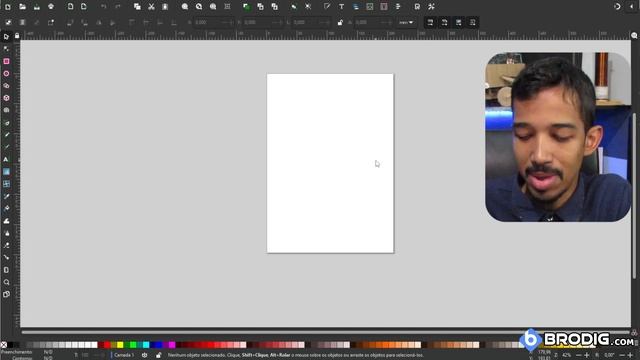Select the Gradient tool
640x360 pixels.
(x=6, y=172)
